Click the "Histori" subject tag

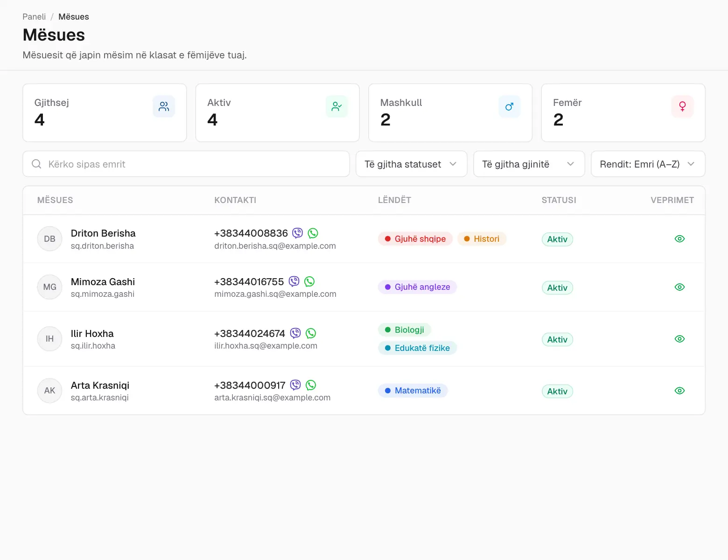482,239
